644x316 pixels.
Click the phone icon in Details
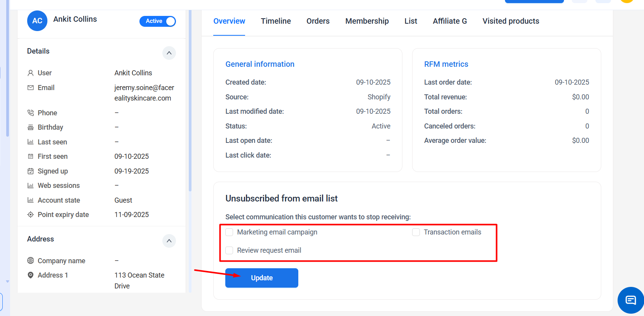[x=31, y=113]
